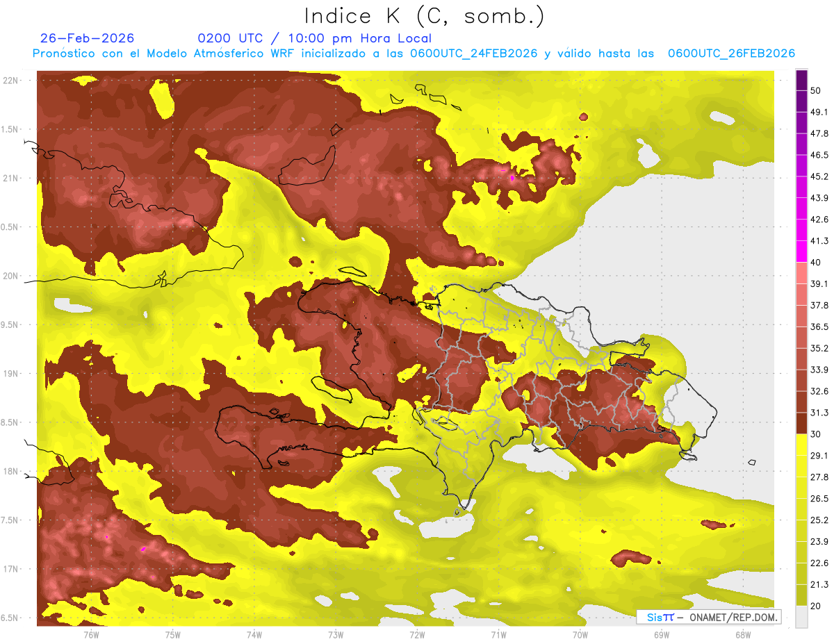
Task: Click the colorbar value "43.9"
Action: click(819, 198)
